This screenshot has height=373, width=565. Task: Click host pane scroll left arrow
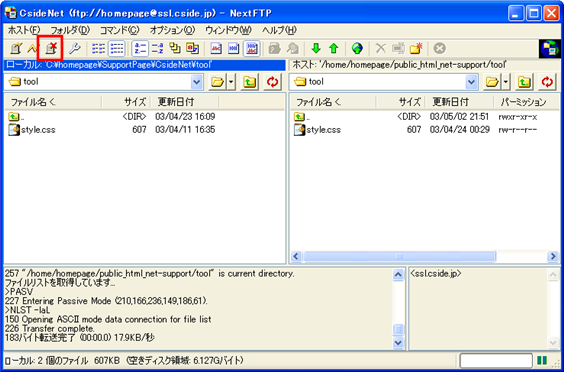[296, 256]
